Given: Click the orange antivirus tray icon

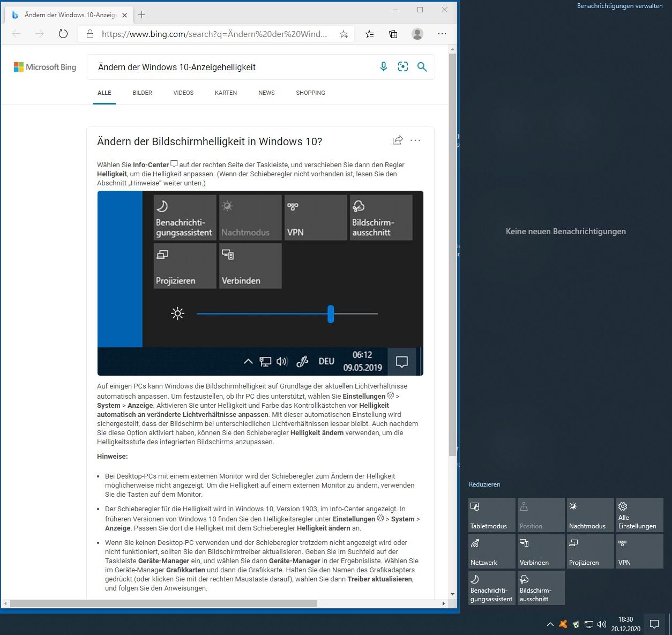Looking at the screenshot, I should point(563,624).
